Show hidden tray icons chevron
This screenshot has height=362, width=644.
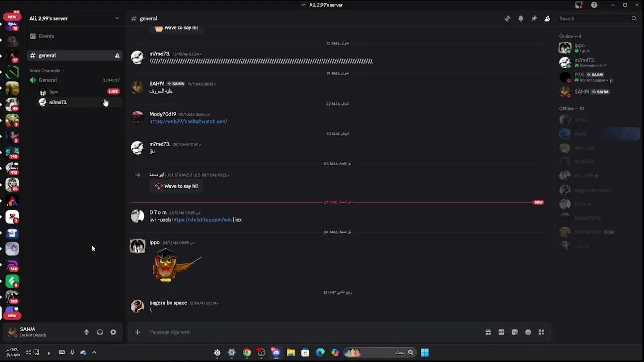94,353
